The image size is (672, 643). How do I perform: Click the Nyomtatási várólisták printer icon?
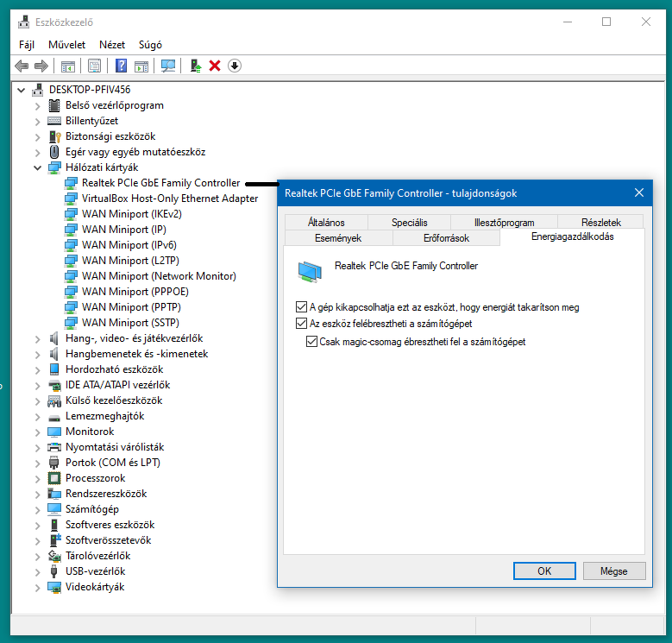point(54,447)
